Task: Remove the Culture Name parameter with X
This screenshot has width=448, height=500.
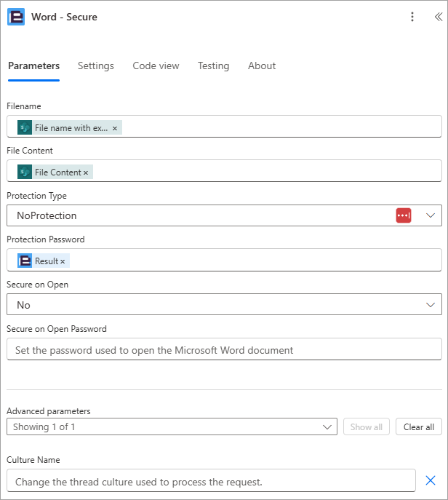Action: pos(430,480)
